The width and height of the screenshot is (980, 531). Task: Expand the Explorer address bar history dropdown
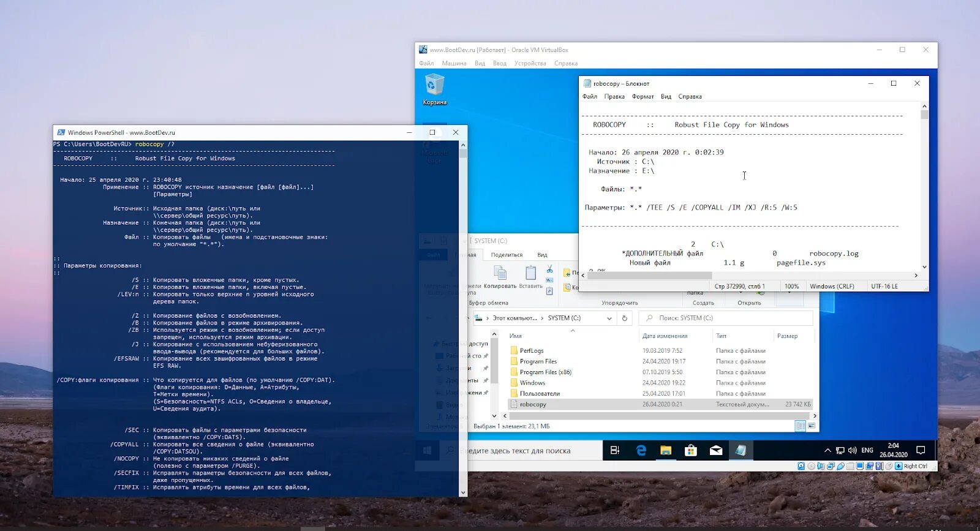click(x=609, y=318)
